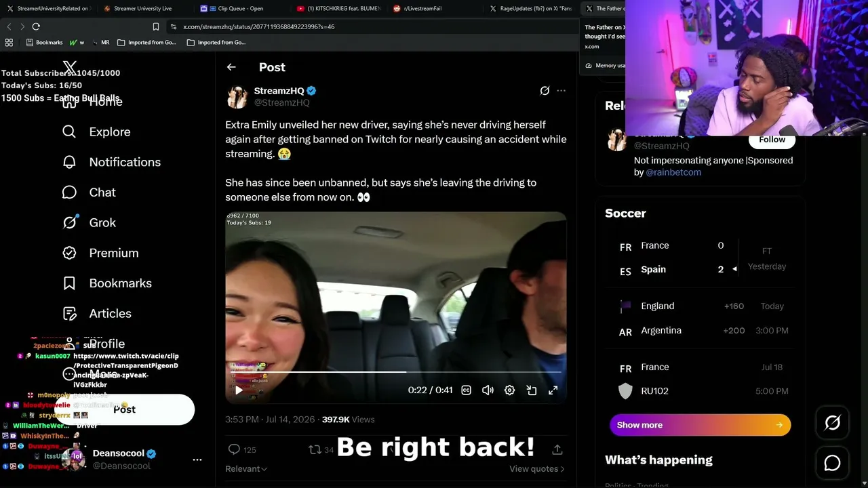Image resolution: width=868 pixels, height=488 pixels.
Task: Go back with the arrow beside Post heading
Action: pyautogui.click(x=231, y=67)
